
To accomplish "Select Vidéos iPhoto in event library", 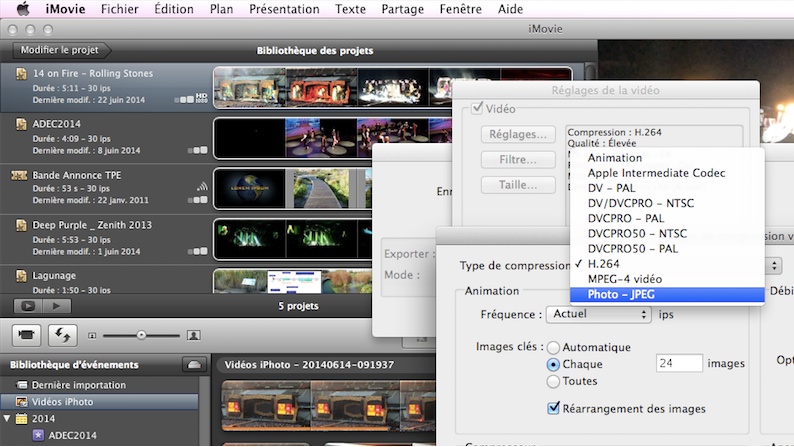I will [x=99, y=402].
